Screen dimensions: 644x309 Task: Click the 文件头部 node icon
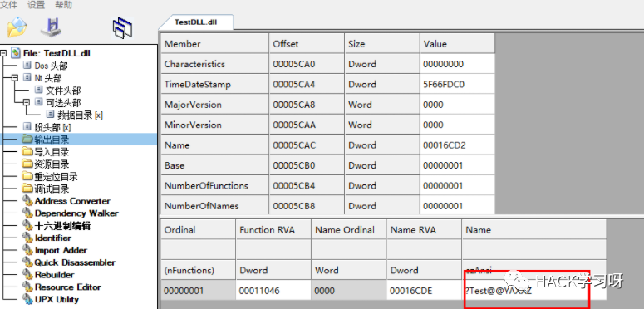click(x=39, y=90)
